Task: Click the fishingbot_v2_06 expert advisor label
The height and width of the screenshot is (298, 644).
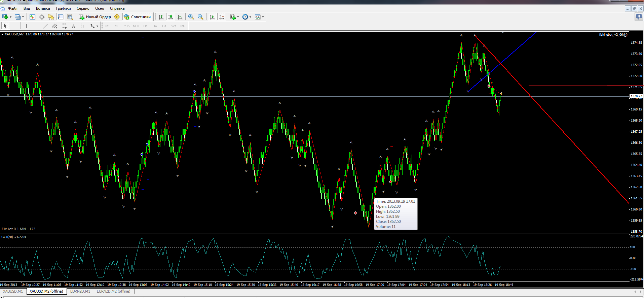Action: (611, 35)
